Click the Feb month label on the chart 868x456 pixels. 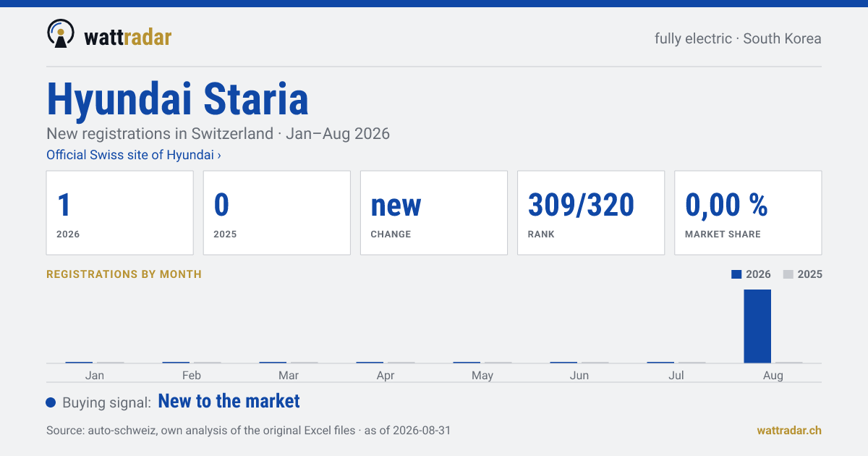coord(192,375)
